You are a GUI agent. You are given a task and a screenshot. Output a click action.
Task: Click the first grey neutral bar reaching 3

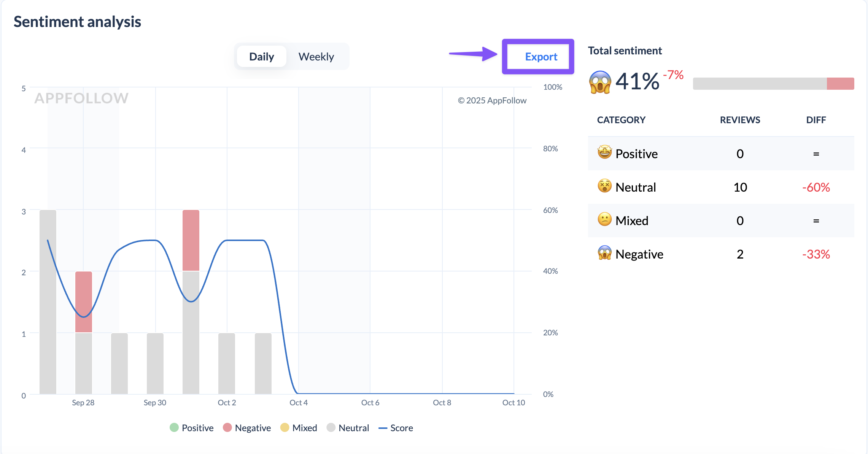(48, 302)
